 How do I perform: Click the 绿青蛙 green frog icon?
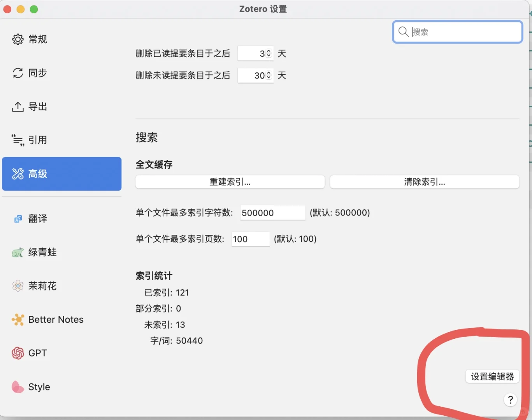(18, 252)
